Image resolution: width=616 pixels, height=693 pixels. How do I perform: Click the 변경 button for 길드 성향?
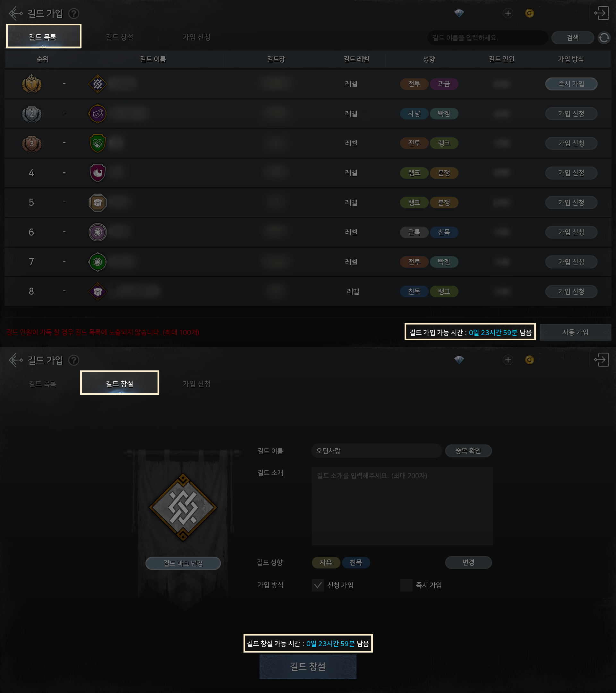[x=468, y=562]
